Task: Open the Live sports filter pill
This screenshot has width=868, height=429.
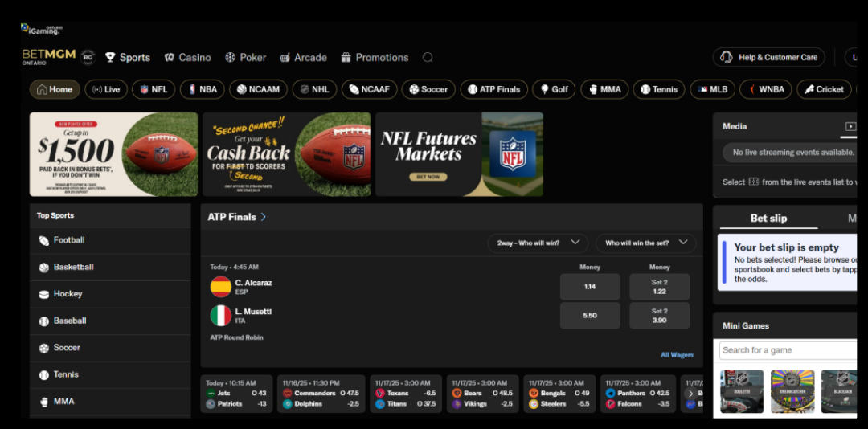Action: [x=106, y=89]
